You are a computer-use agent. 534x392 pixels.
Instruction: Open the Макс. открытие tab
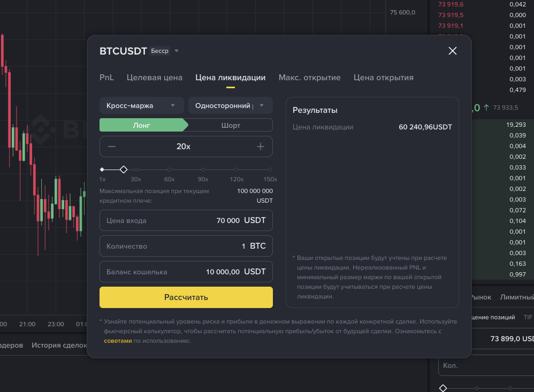309,78
